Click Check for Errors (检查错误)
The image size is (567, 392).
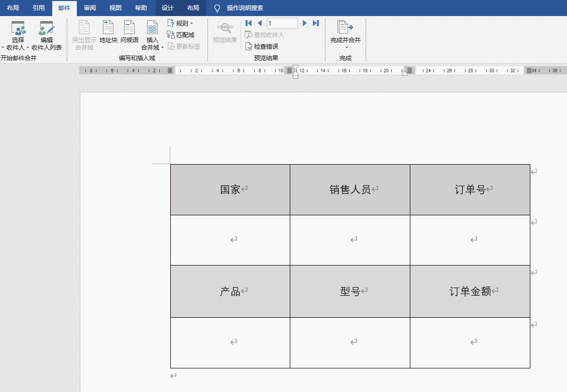(262, 46)
